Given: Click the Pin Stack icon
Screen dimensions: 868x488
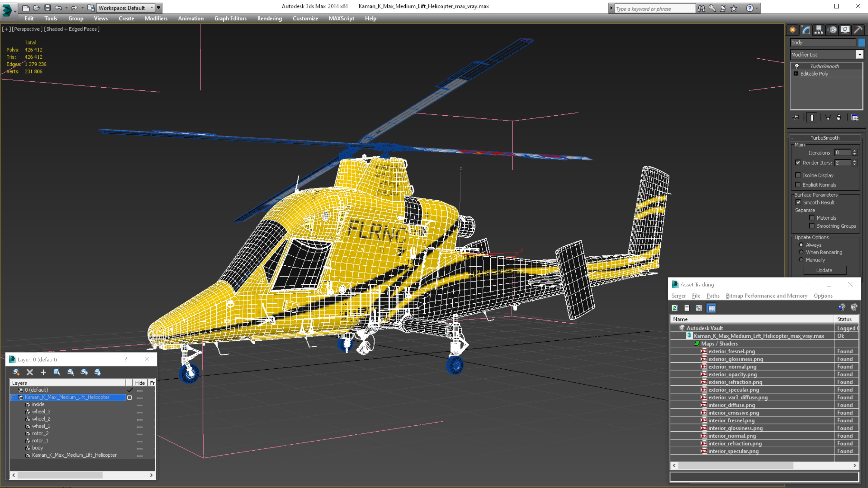Looking at the screenshot, I should click(796, 117).
